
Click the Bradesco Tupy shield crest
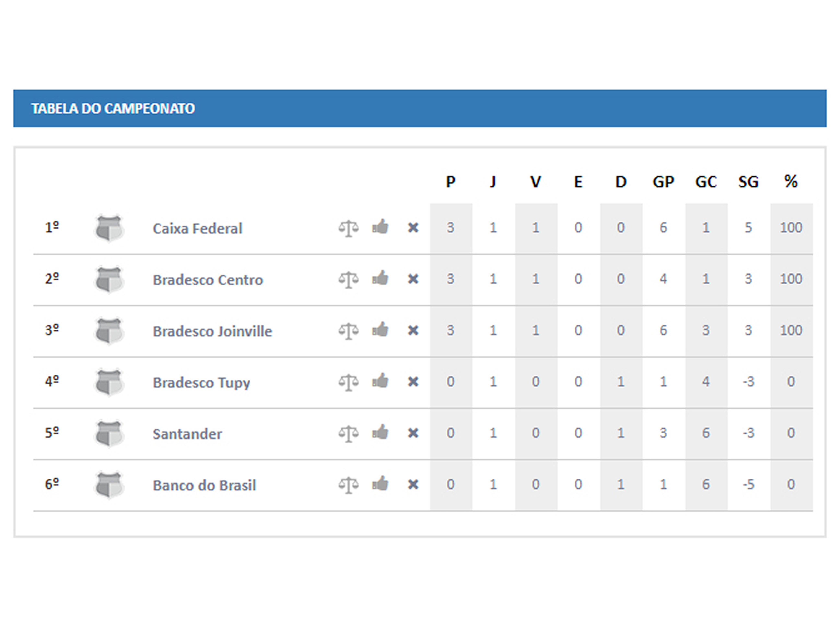[109, 382]
